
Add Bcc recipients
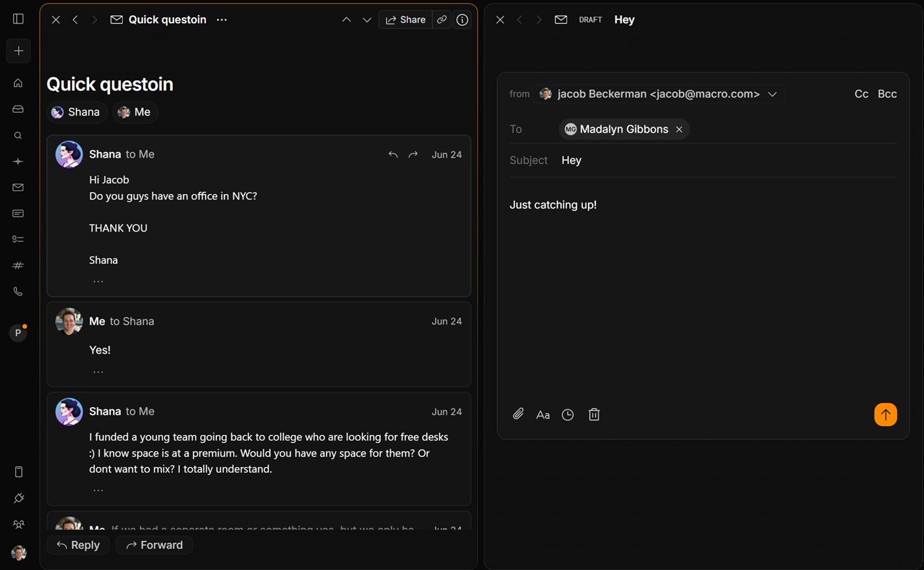887,94
